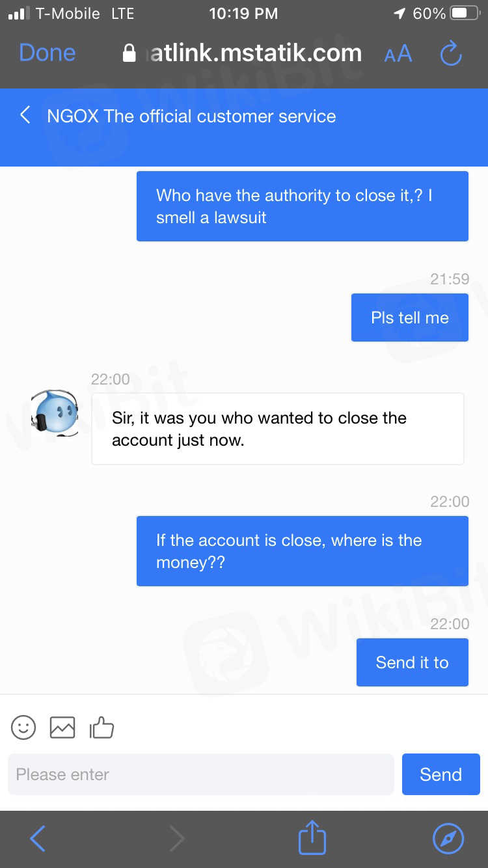The width and height of the screenshot is (488, 868).
Task: Send the chat message
Action: [441, 774]
